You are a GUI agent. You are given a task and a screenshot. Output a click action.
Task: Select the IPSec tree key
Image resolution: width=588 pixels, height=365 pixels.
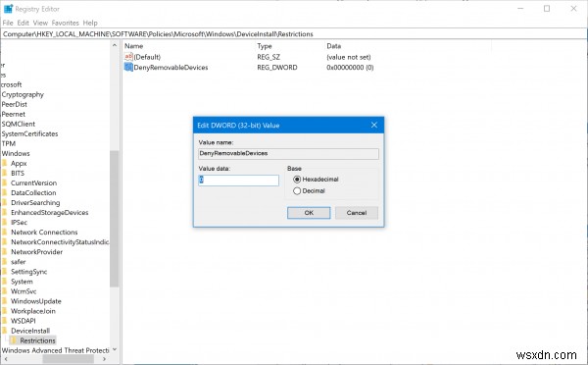(x=19, y=223)
